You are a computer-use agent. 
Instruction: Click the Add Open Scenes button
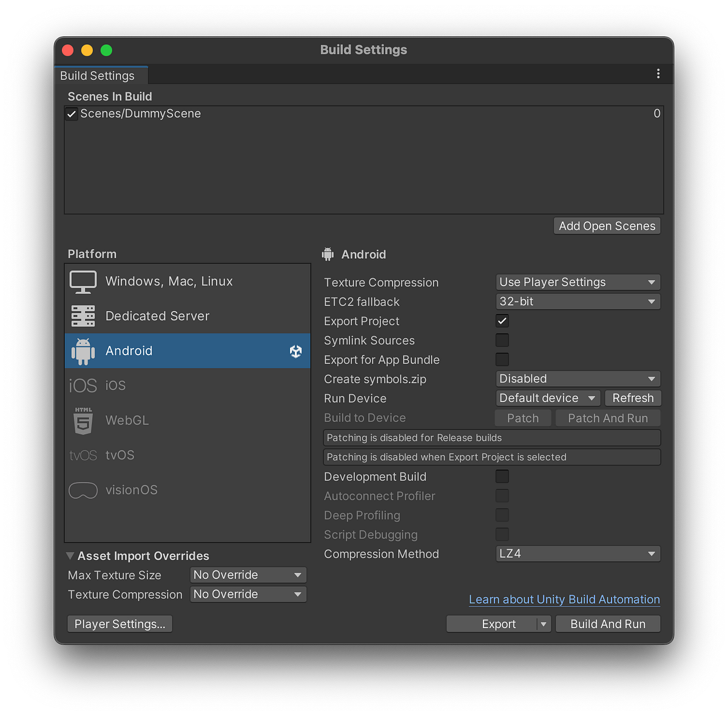606,226
